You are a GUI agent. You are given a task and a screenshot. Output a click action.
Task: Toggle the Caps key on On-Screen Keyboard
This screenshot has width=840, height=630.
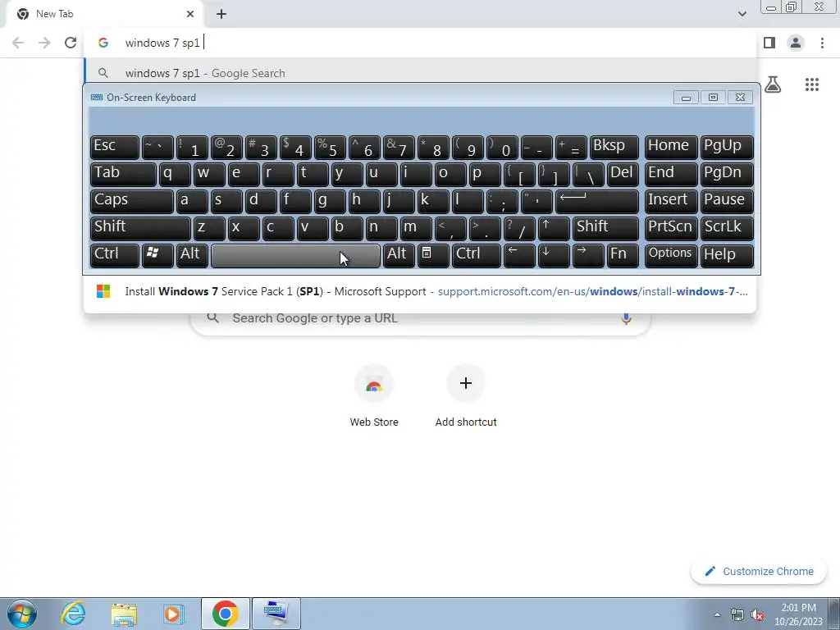pos(132,201)
